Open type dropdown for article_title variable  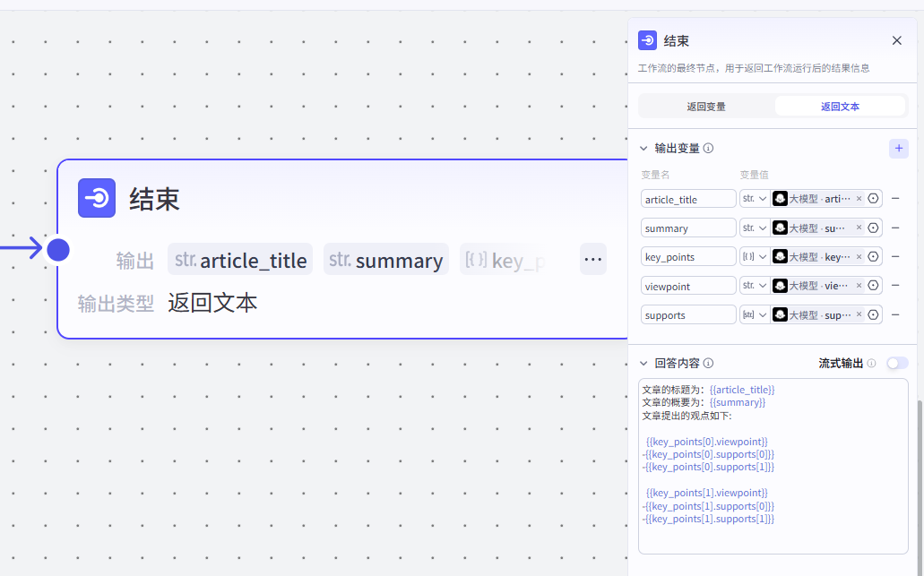click(x=755, y=199)
